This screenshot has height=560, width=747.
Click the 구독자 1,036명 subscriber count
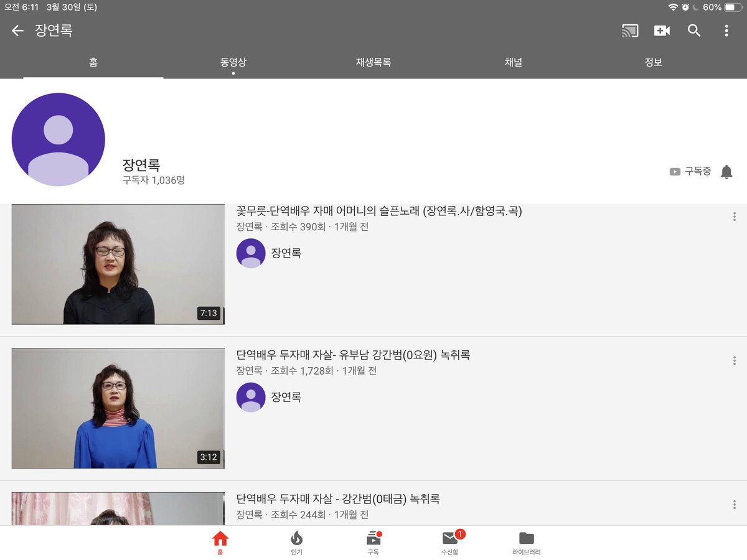tap(154, 180)
